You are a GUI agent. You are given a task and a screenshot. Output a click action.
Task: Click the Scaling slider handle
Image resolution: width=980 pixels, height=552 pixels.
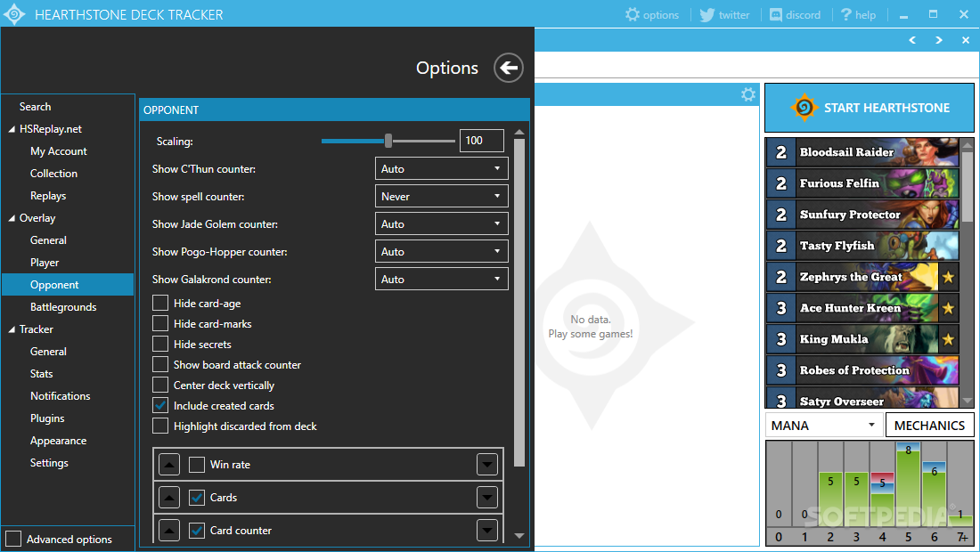(x=388, y=141)
